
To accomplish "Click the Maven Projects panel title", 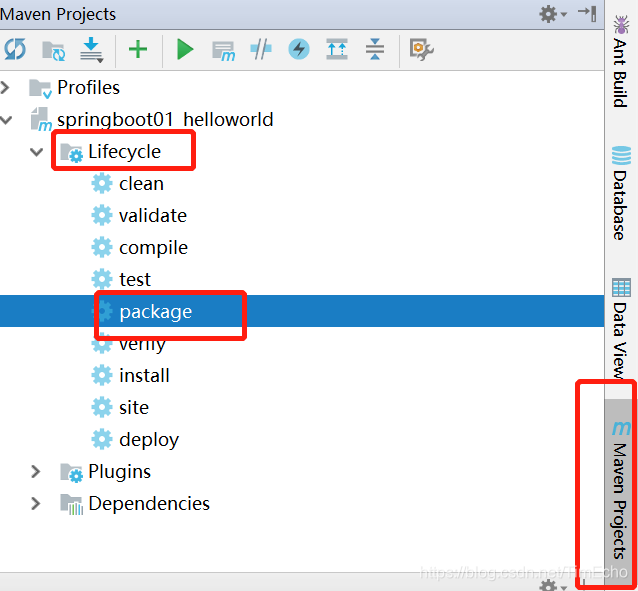I will (58, 14).
